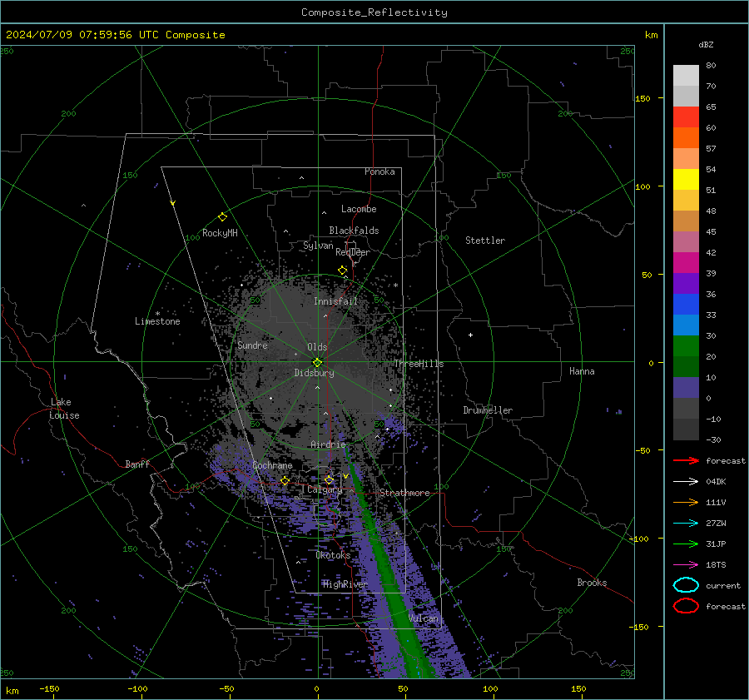Click the red forecast arrow in legend
The image size is (749, 700).
click(x=686, y=460)
